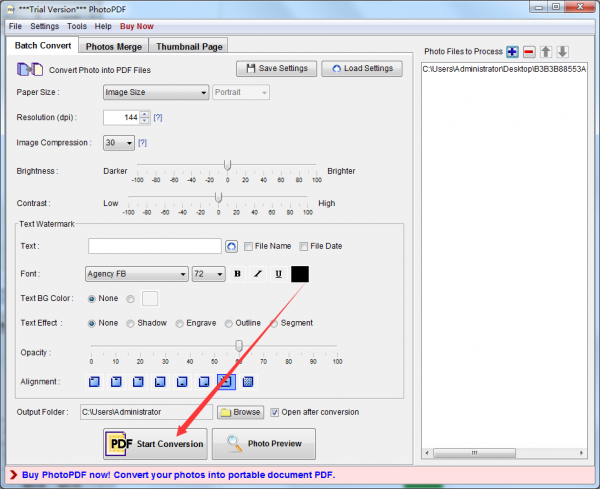
Task: Uncheck Open after conversion
Action: 274,412
